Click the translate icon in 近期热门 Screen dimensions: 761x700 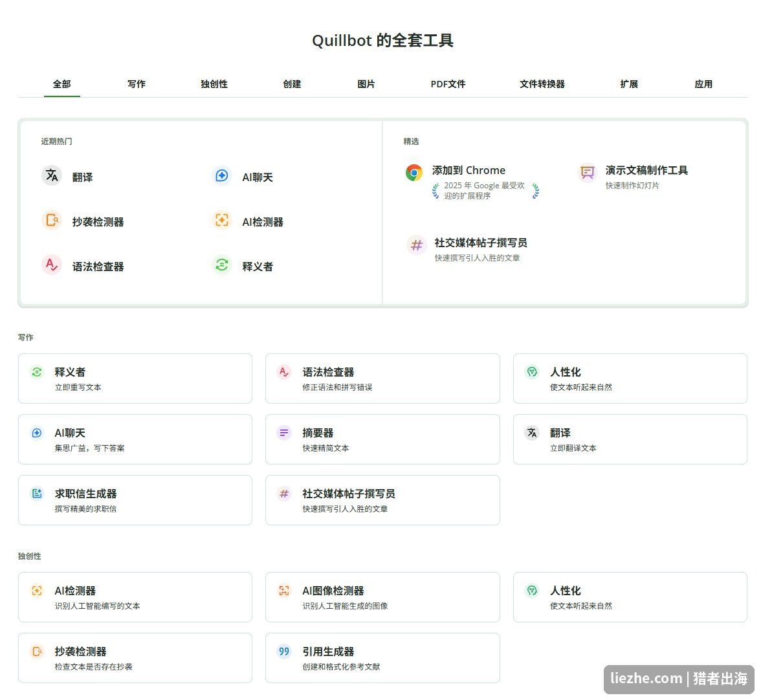(x=52, y=175)
